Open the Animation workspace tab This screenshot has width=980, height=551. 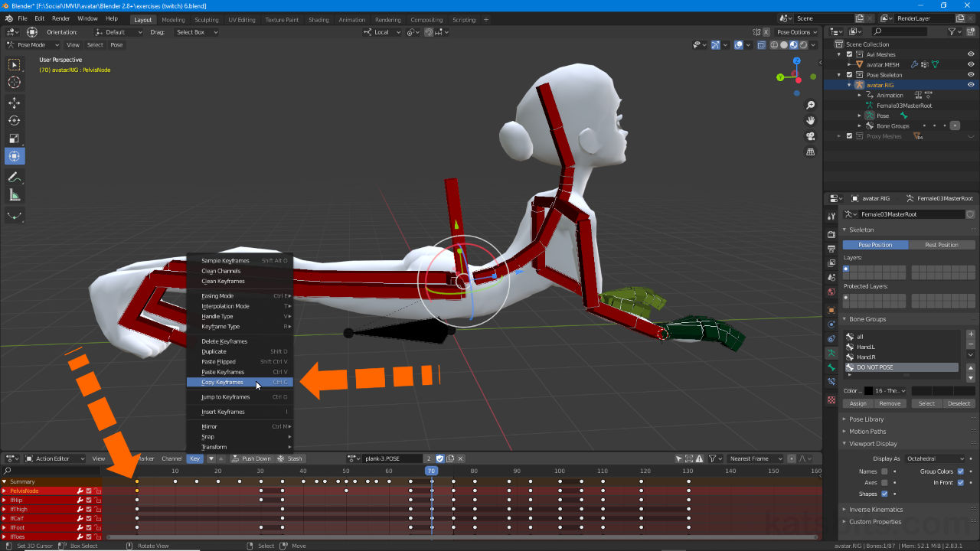coord(352,20)
